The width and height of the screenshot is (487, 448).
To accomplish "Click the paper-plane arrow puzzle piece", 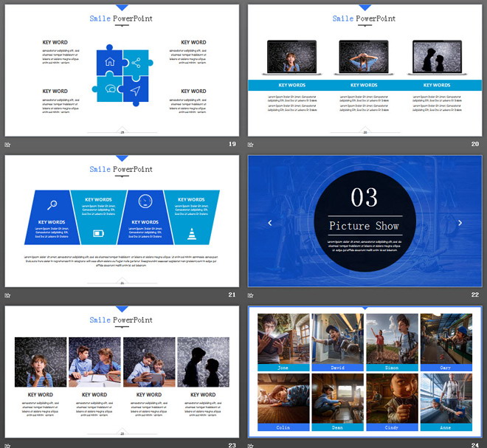I will [x=136, y=91].
